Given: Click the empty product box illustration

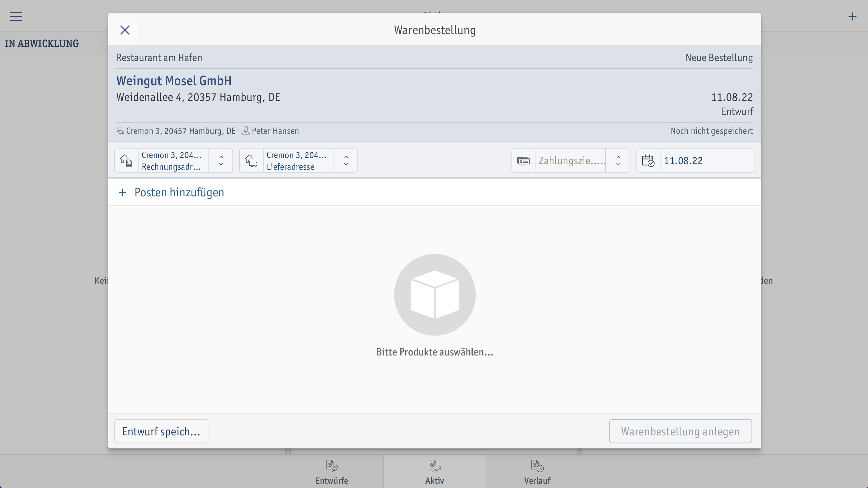Looking at the screenshot, I should tap(435, 294).
